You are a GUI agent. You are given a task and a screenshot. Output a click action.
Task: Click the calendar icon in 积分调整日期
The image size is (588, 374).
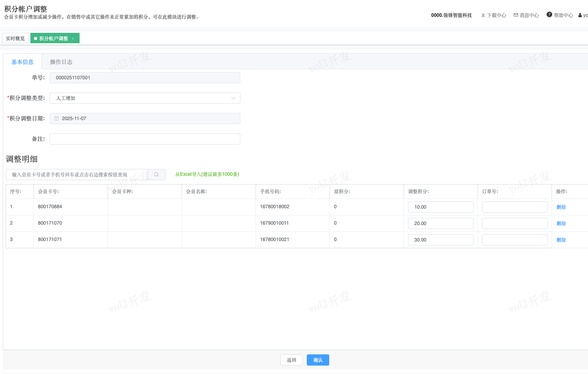[56, 119]
